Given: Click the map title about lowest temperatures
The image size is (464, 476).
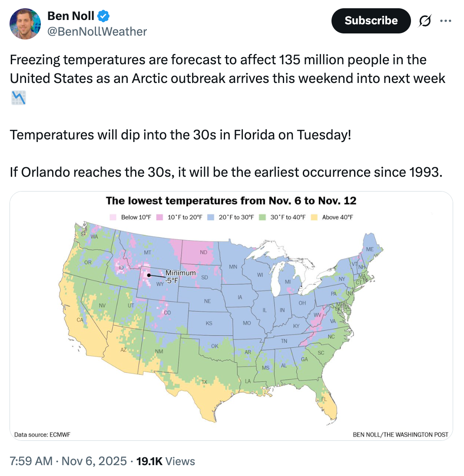Looking at the screenshot, I should click(231, 201).
